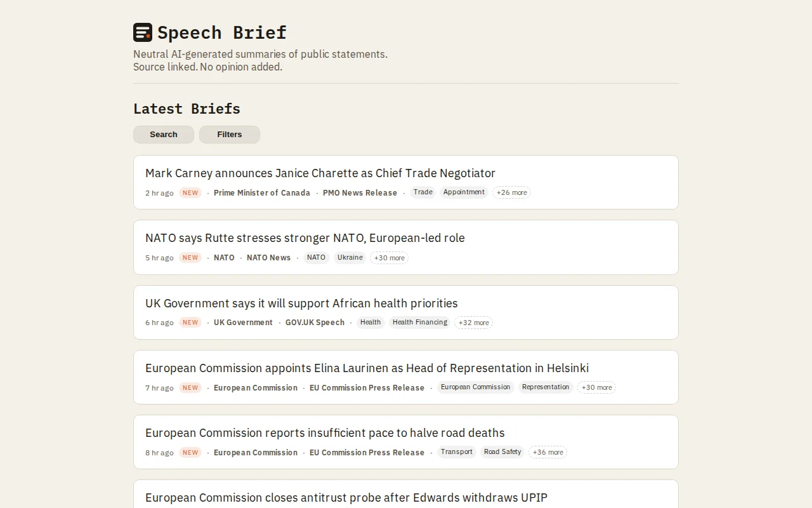The width and height of the screenshot is (812, 508).
Task: Select the NATO source name
Action: click(224, 257)
